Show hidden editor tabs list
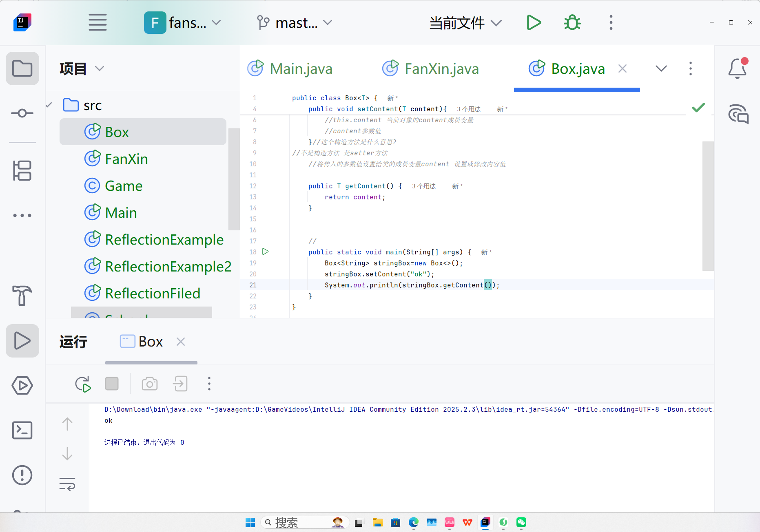Screen dimensions: 760x532 point(661,68)
